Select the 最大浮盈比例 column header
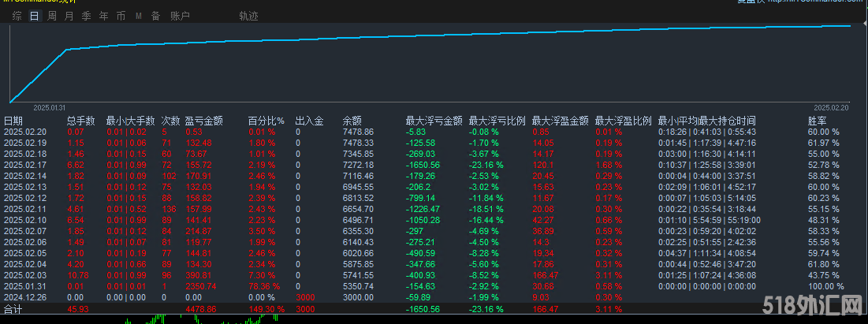 click(x=623, y=121)
